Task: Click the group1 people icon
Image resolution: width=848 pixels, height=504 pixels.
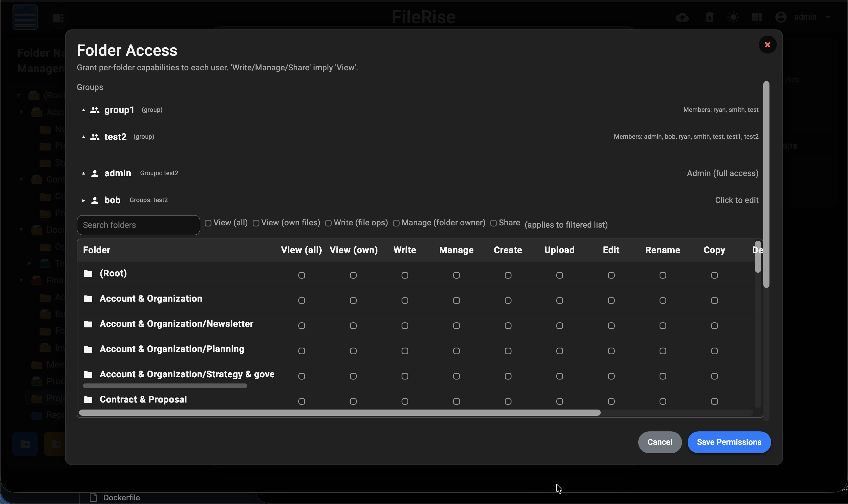Action: [95, 110]
